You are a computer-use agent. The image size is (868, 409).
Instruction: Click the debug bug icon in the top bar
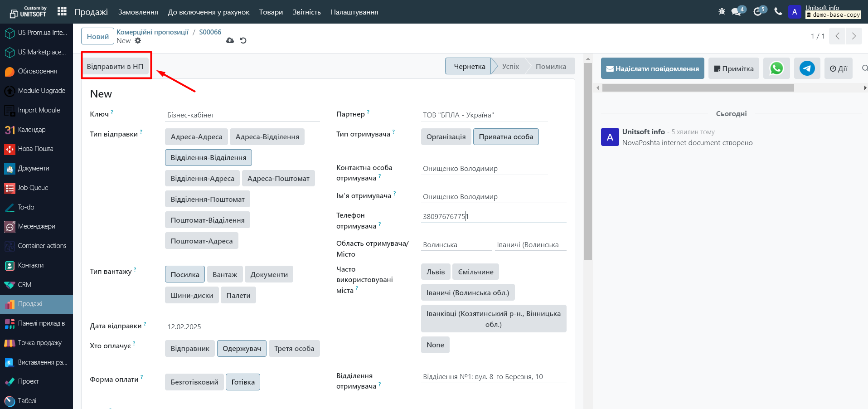pyautogui.click(x=722, y=11)
